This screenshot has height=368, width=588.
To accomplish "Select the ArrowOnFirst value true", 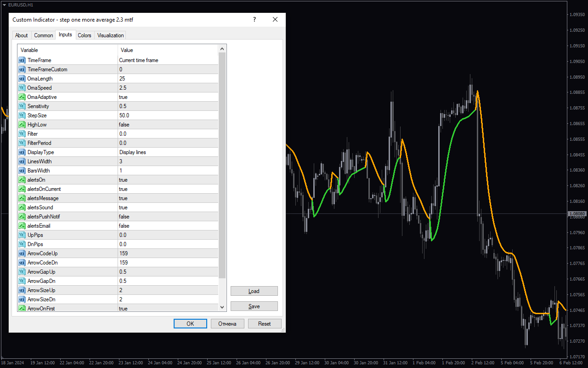I will pyautogui.click(x=168, y=308).
